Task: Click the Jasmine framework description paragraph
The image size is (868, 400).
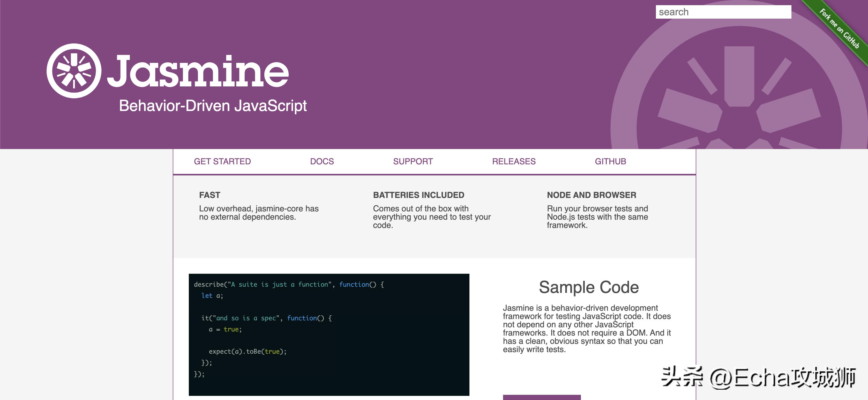Action: pyautogui.click(x=587, y=329)
